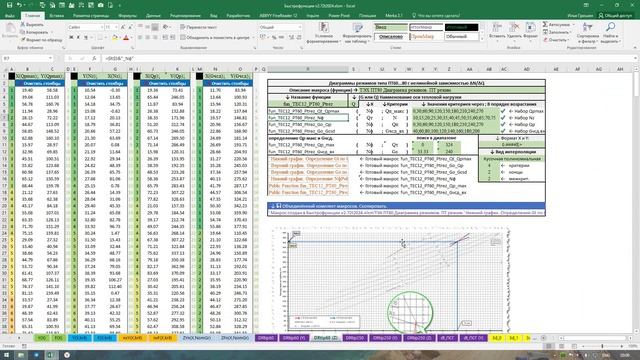Open the Файл tab
640x360 pixels.
click(x=10, y=16)
